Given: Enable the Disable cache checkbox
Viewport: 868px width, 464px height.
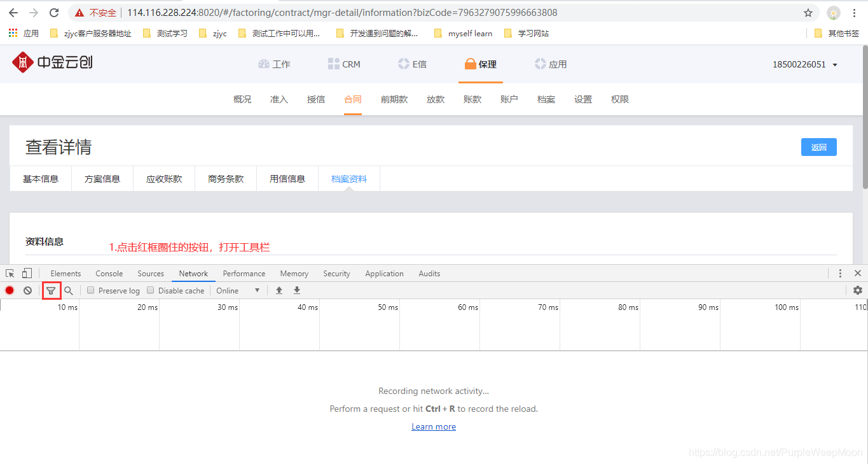Looking at the screenshot, I should [150, 290].
